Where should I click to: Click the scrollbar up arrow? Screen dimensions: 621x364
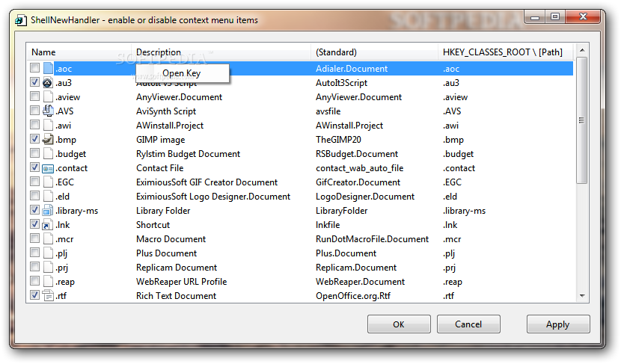click(582, 50)
